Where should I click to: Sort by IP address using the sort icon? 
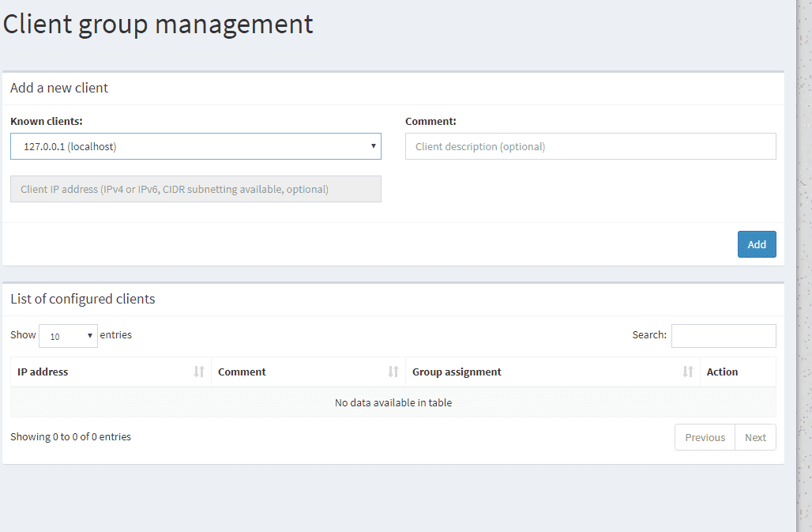(199, 372)
